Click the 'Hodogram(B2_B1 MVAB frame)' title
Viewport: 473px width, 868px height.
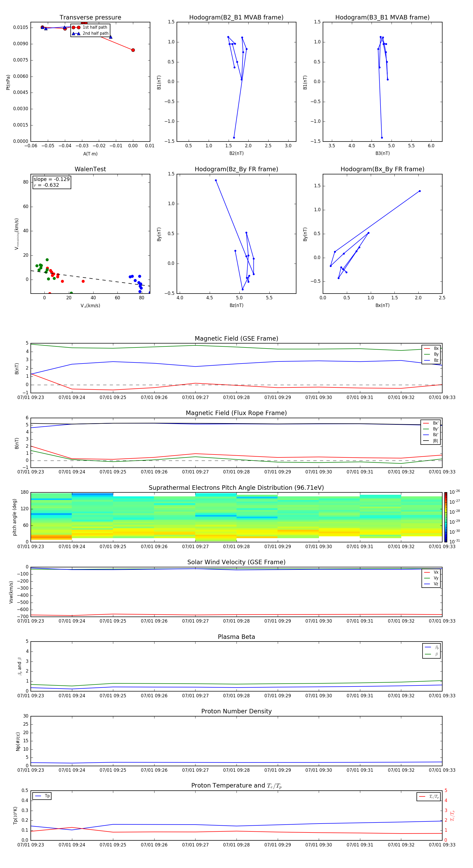click(x=236, y=18)
